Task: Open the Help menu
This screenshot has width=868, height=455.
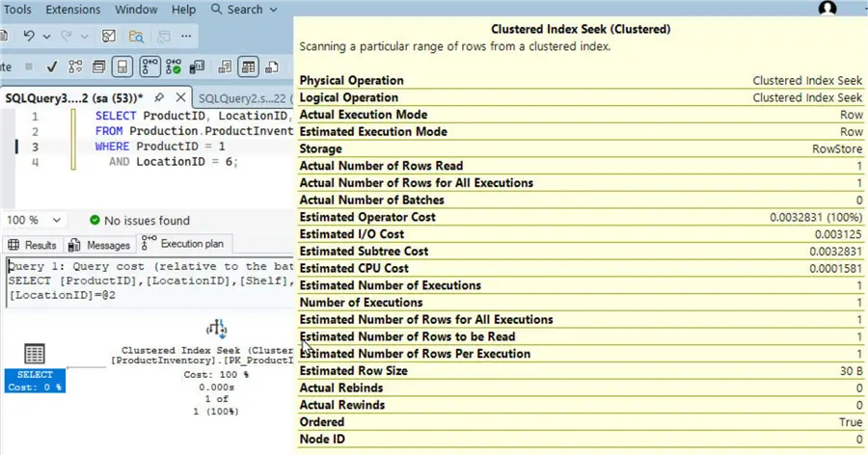Action: tap(183, 10)
